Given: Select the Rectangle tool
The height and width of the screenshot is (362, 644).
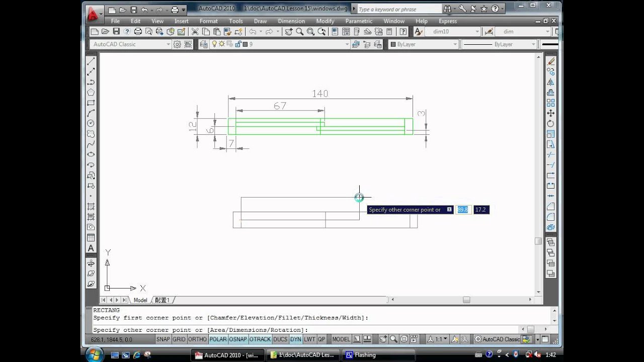Looking at the screenshot, I should click(91, 103).
